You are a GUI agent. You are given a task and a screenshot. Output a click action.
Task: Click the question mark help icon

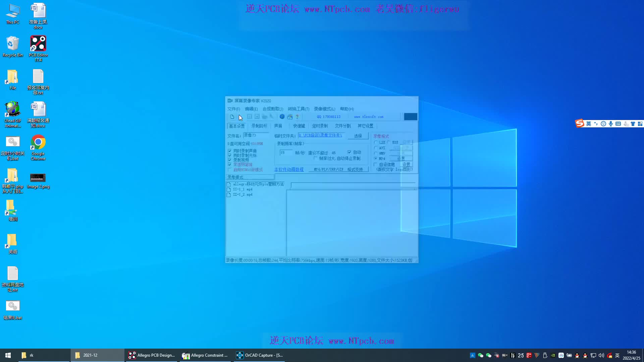[297, 117]
